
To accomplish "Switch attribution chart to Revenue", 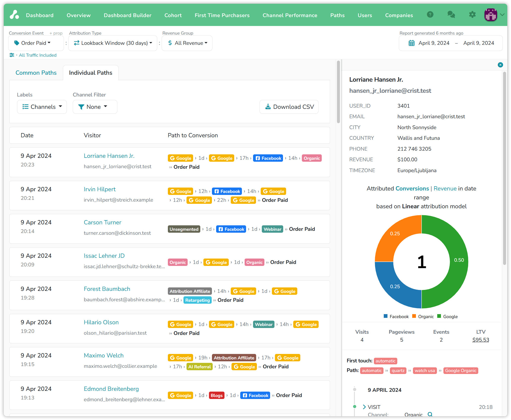I will (445, 188).
